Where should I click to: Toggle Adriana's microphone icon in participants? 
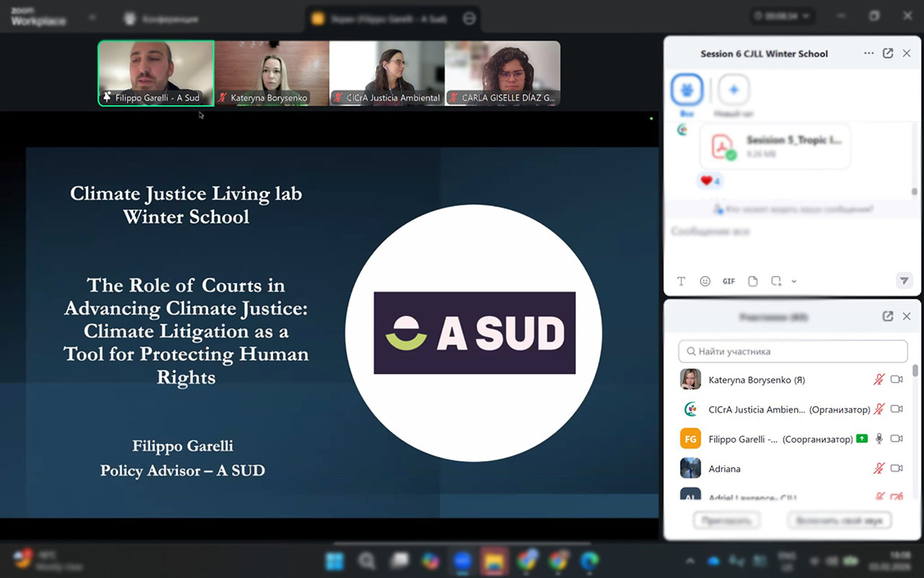[x=879, y=469]
